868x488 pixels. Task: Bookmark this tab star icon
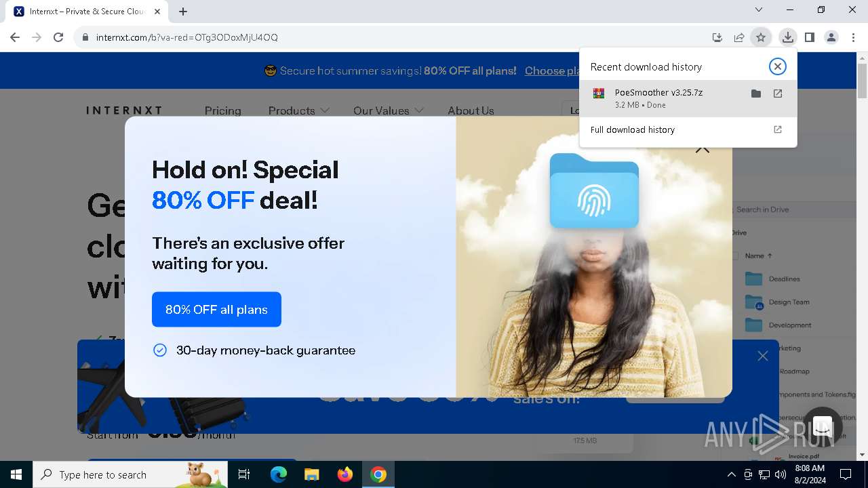761,37
